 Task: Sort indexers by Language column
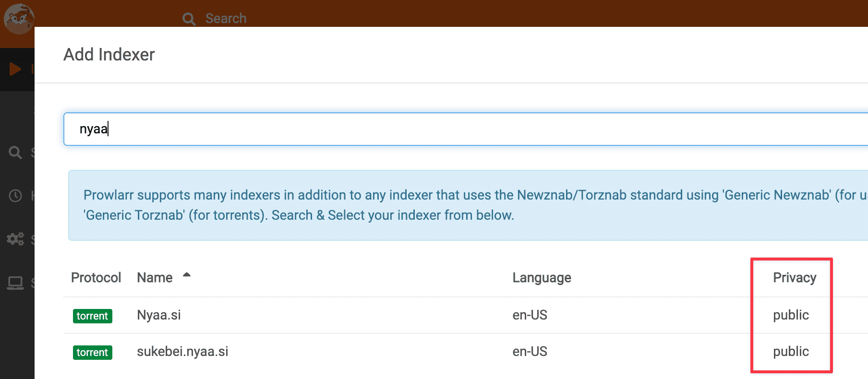tap(542, 278)
